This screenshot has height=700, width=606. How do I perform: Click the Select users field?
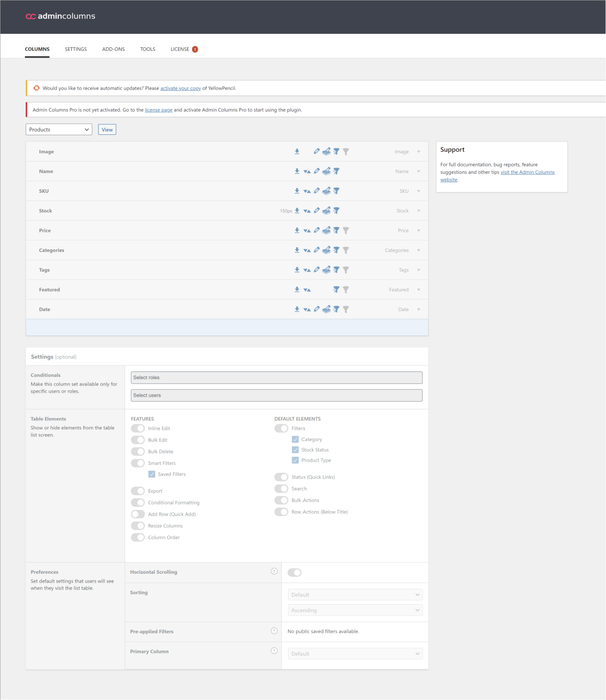(277, 396)
